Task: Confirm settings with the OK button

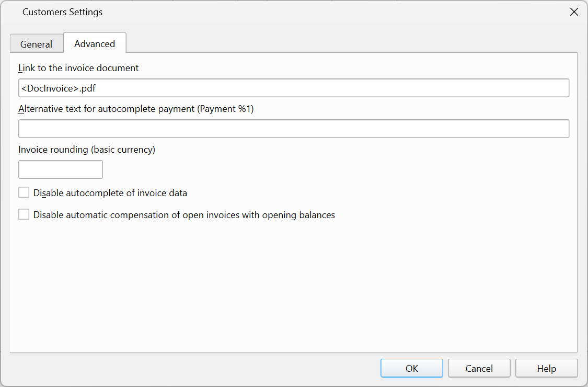Action: coord(412,368)
